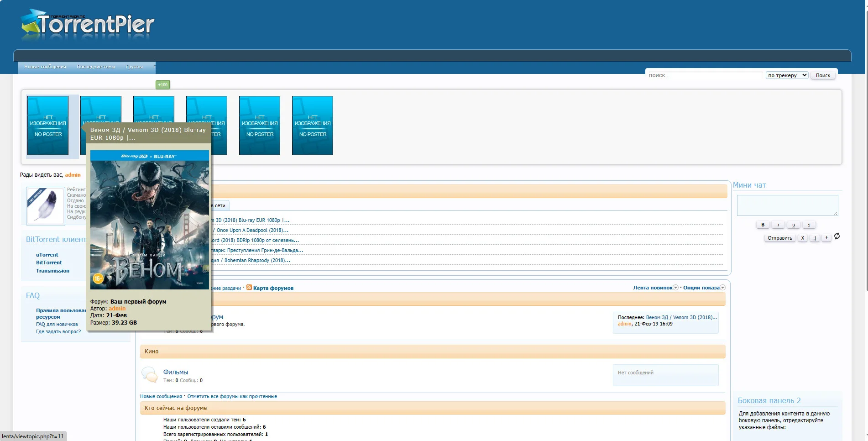Image resolution: width=868 pixels, height=441 pixels.
Task: Click the highlighted NO POSTER thumbnail in the carousel
Action: (x=48, y=126)
